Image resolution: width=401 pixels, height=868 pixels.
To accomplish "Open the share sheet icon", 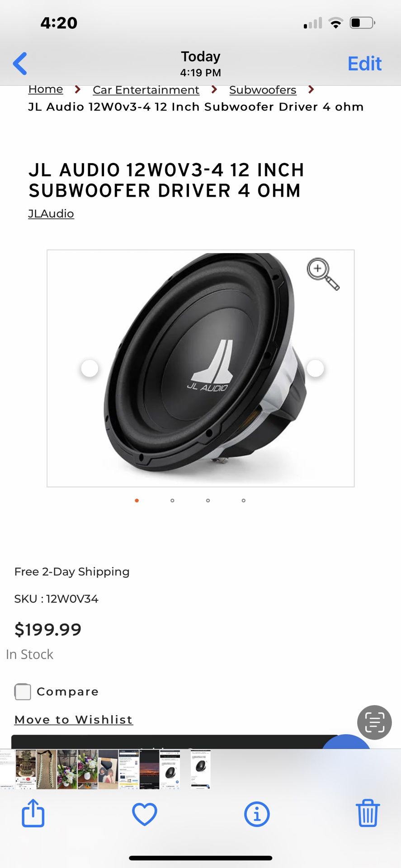I will [33, 813].
